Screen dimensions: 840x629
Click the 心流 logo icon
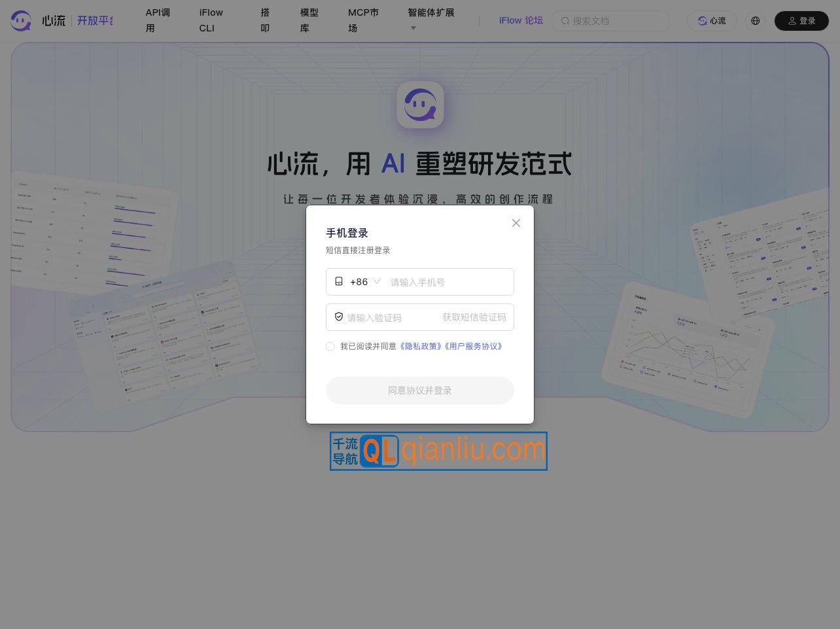pyautogui.click(x=20, y=20)
